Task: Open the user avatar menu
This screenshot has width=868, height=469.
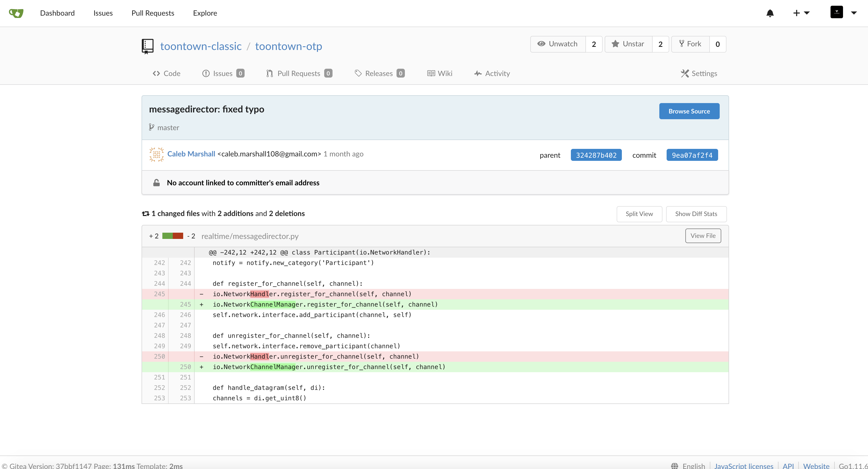Action: [843, 12]
